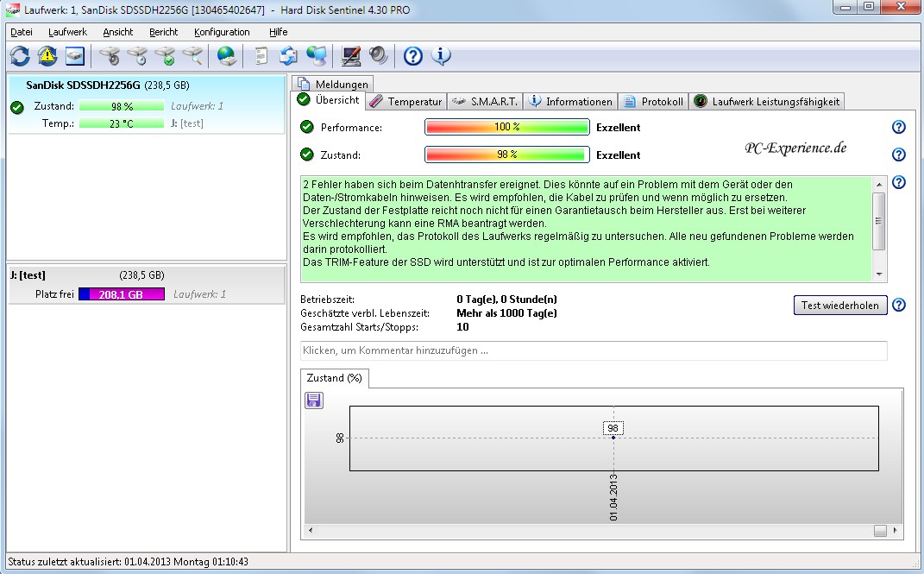
Task: Click the Platz frei 208,1 GB bar
Action: 122,294
